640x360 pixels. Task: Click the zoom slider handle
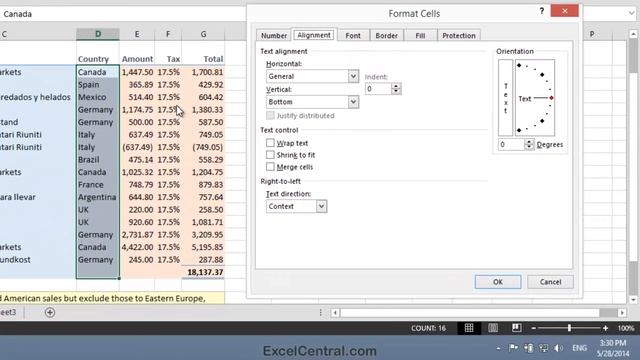[x=569, y=328]
